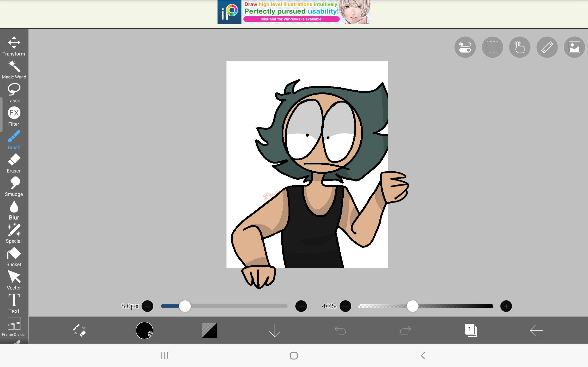The height and width of the screenshot is (367, 588).
Task: Click the brush size slider handle
Action: tap(185, 306)
